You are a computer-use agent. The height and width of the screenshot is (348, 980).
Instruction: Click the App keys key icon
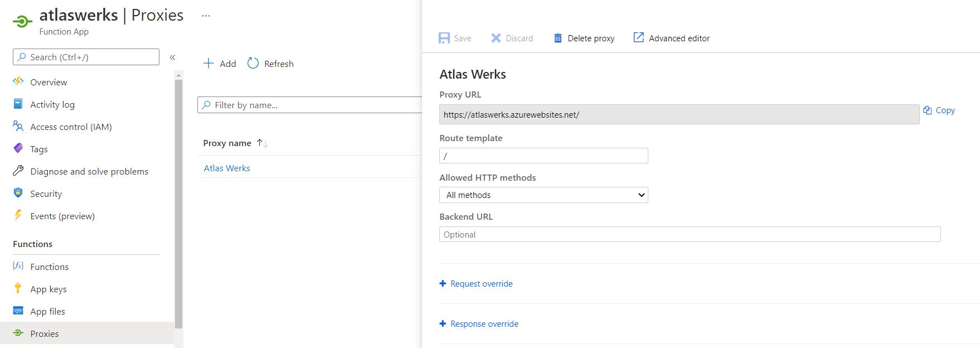(18, 288)
